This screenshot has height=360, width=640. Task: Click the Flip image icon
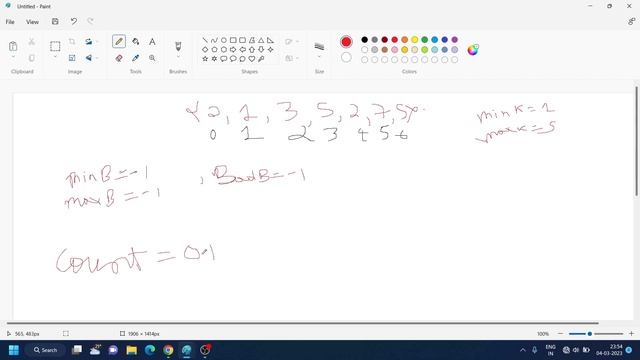click(x=89, y=58)
